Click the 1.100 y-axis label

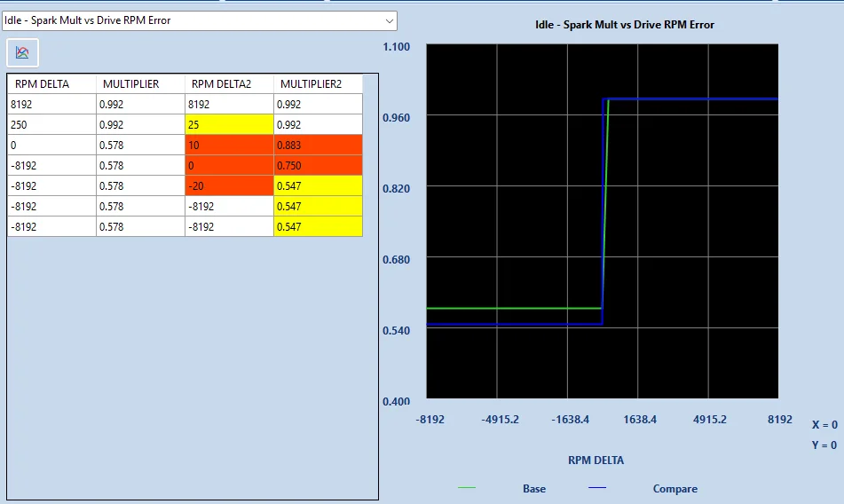(396, 47)
